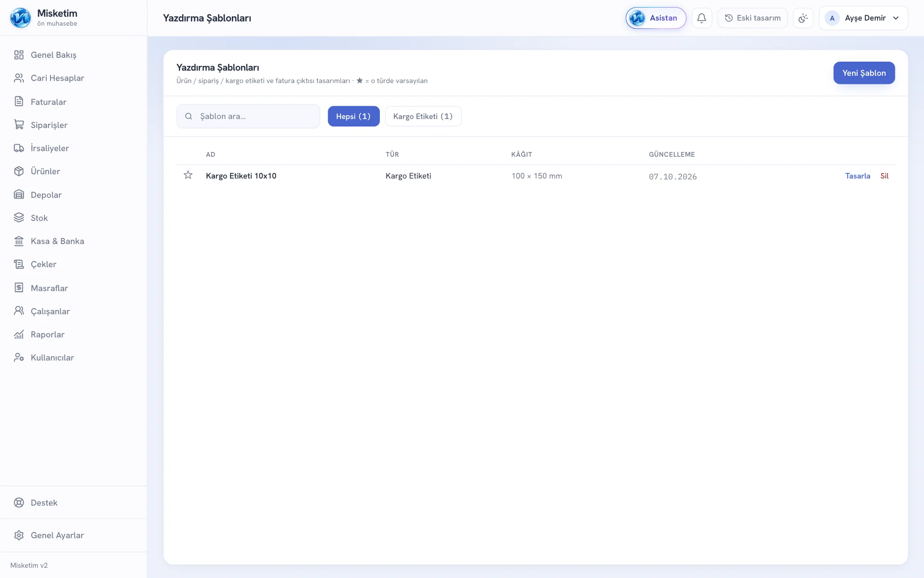
Task: Click the Çekler scroll icon
Action: click(x=19, y=264)
